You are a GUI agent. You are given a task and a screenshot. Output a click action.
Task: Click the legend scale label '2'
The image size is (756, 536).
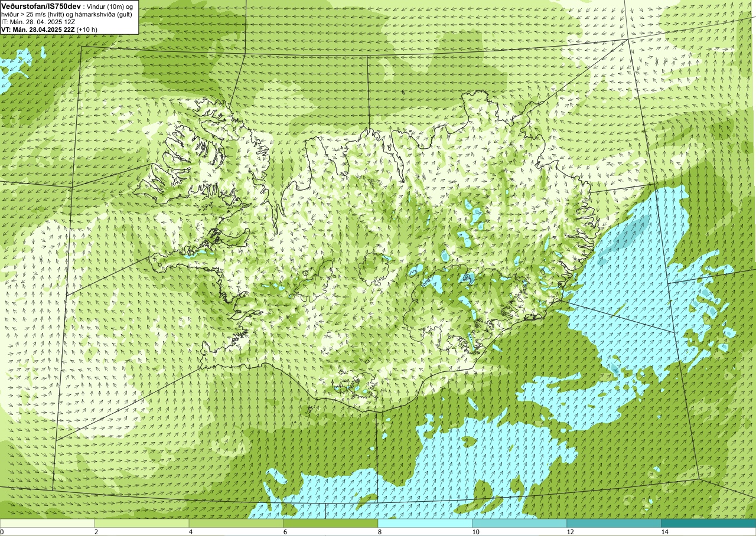[96, 532]
